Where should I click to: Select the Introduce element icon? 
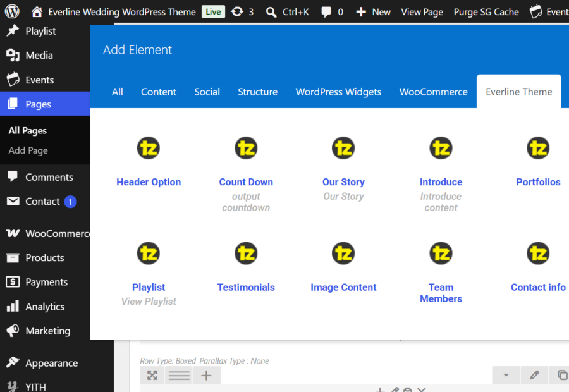click(x=441, y=148)
